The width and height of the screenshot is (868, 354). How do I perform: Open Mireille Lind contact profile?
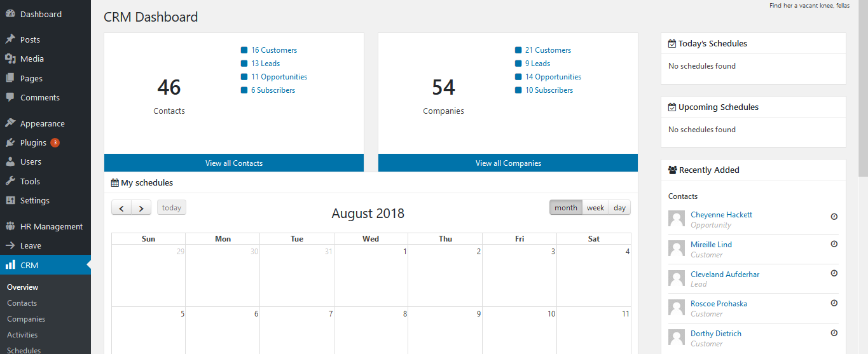click(712, 245)
